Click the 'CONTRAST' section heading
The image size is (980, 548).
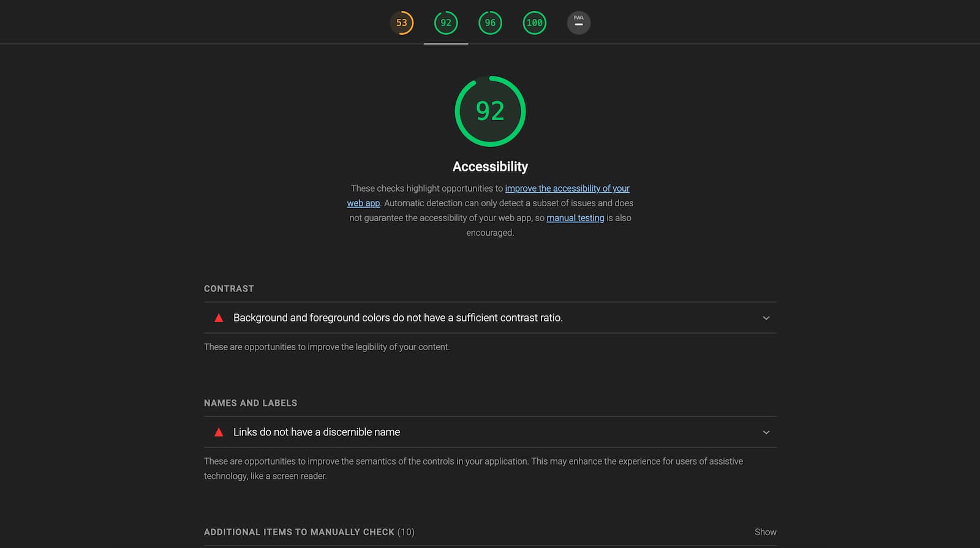pos(229,288)
